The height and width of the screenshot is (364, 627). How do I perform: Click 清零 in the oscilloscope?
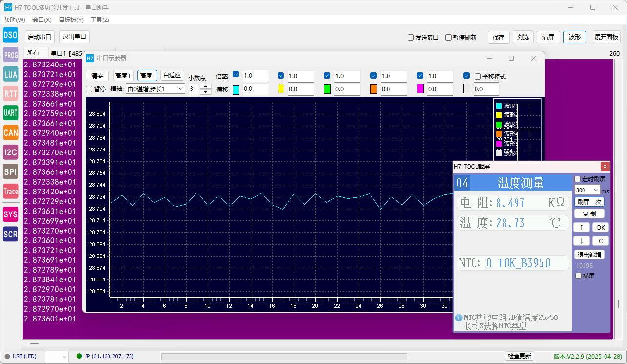[97, 75]
